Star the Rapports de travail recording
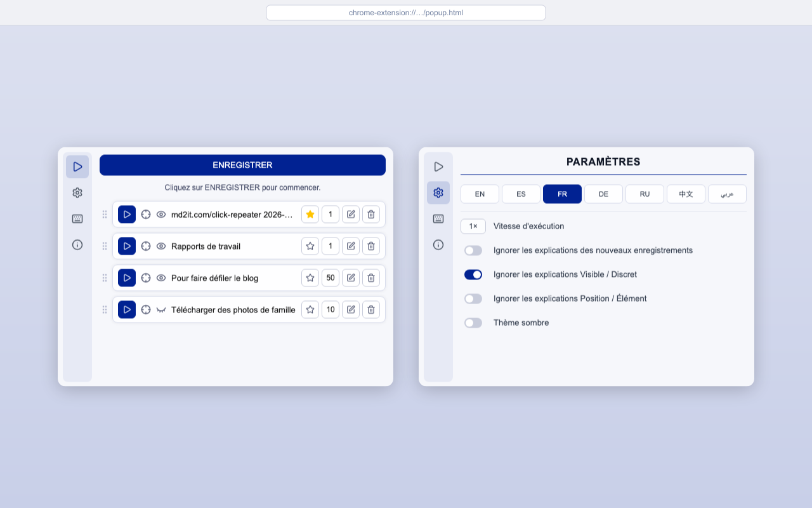This screenshot has width=812, height=508. click(310, 246)
